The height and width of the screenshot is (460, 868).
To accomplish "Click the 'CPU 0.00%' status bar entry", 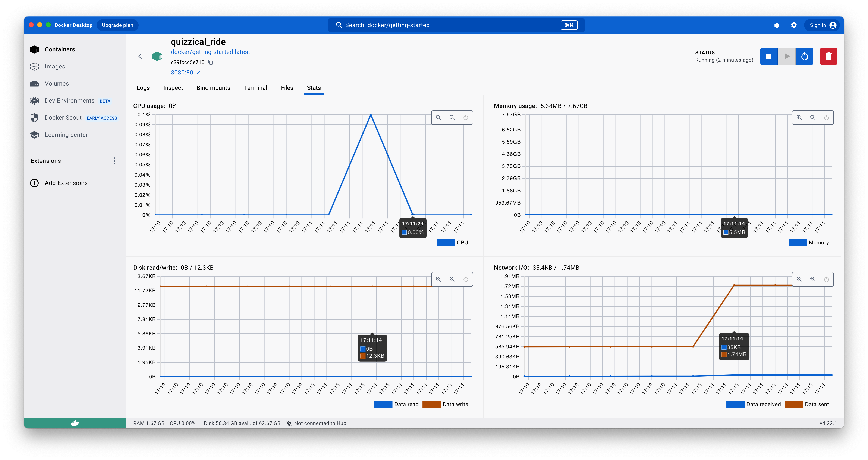I will coord(183,423).
